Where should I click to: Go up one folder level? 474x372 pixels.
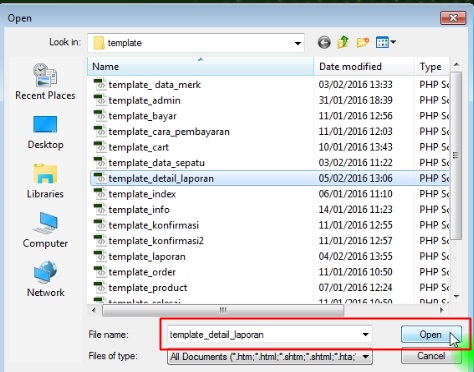tap(343, 42)
